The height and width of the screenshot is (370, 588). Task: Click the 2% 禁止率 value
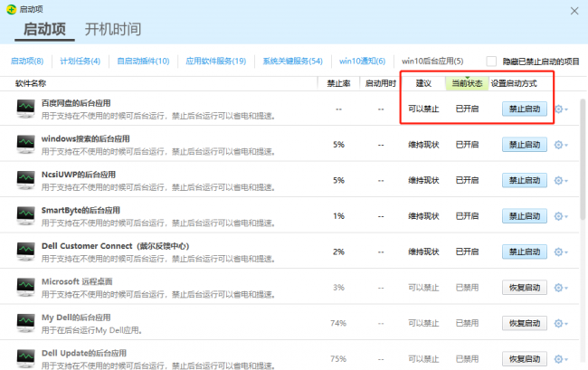tap(338, 251)
